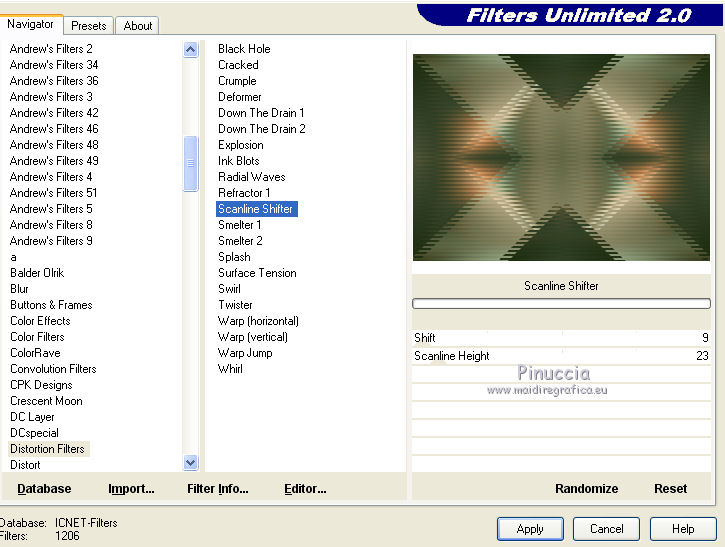Select Andrew's Filters 49 category

54,161
